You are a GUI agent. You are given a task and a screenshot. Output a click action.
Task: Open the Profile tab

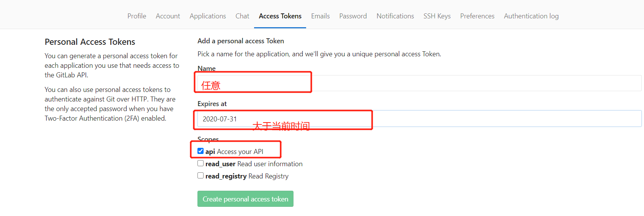coord(137,16)
